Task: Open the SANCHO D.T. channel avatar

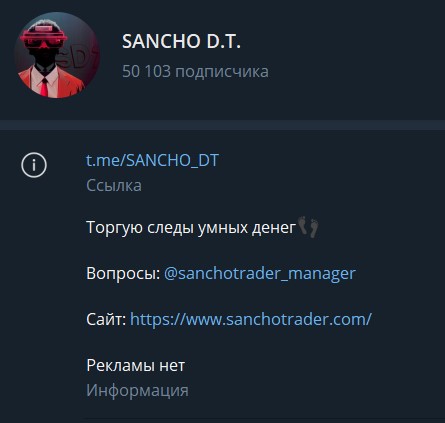Action: coord(57,55)
